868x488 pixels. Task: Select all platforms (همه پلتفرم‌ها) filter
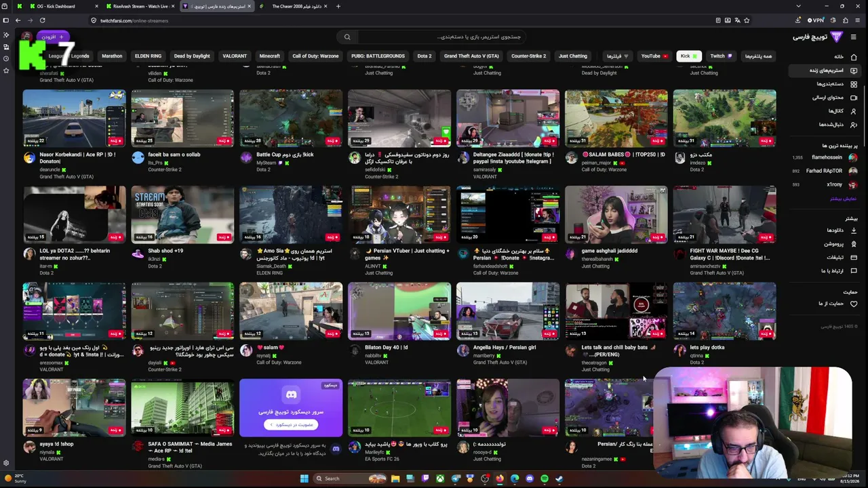click(759, 56)
